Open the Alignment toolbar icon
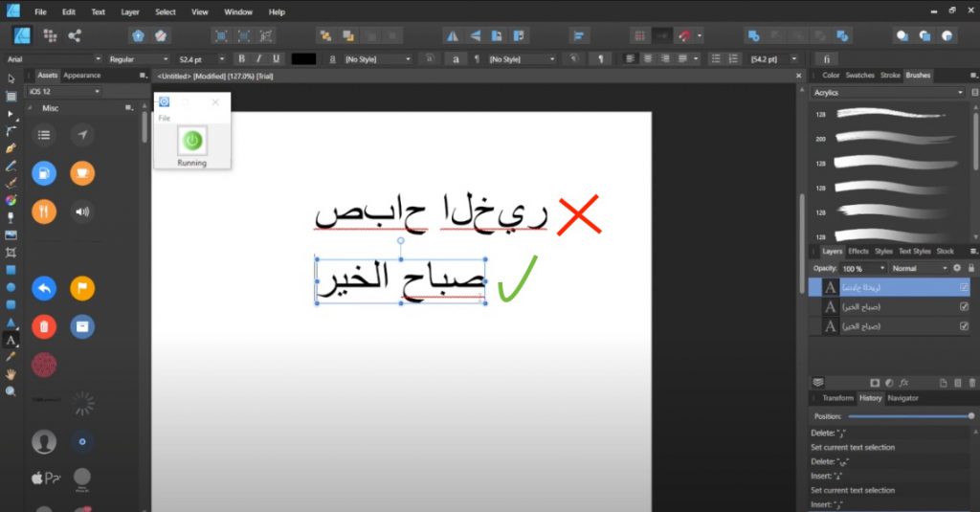The image size is (980, 512). pyautogui.click(x=579, y=36)
